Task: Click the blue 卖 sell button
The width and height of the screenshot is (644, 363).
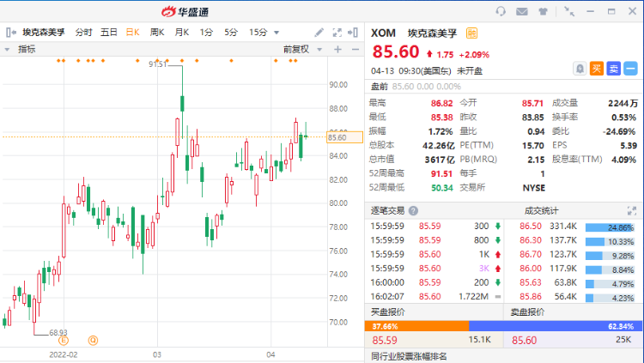Action: click(614, 69)
